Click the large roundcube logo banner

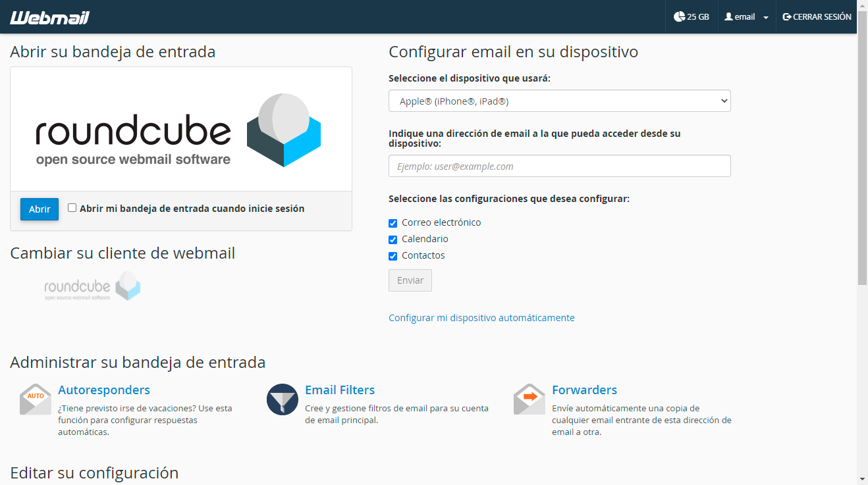(x=181, y=129)
